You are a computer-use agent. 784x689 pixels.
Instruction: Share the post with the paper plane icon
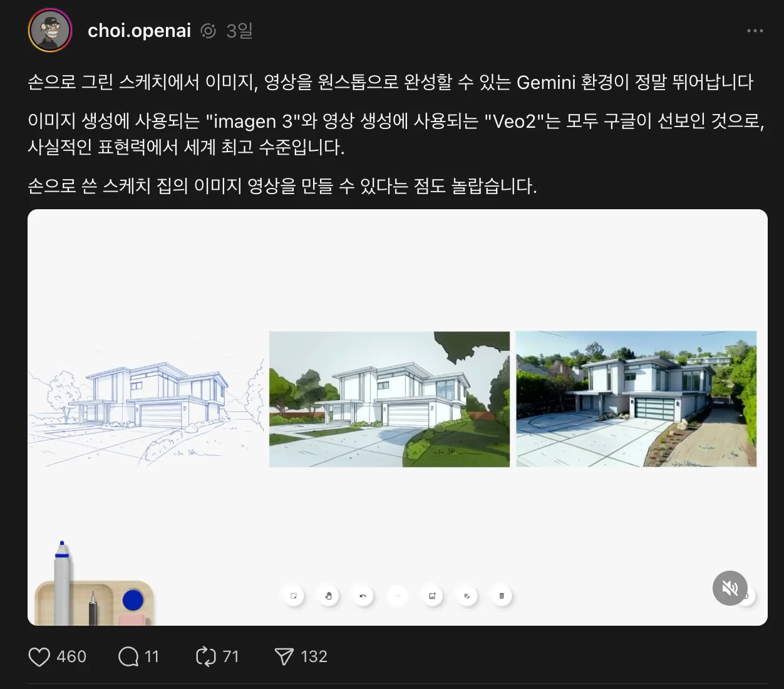pos(284,656)
